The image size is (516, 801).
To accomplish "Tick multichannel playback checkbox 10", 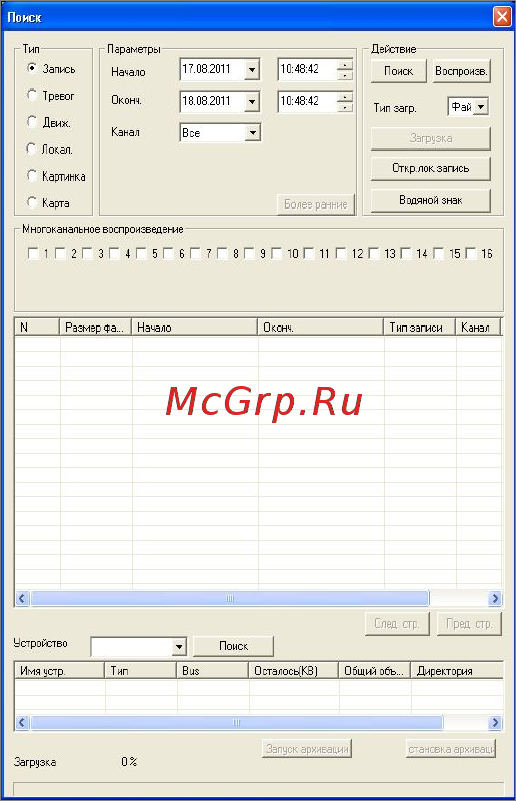I will (x=276, y=253).
